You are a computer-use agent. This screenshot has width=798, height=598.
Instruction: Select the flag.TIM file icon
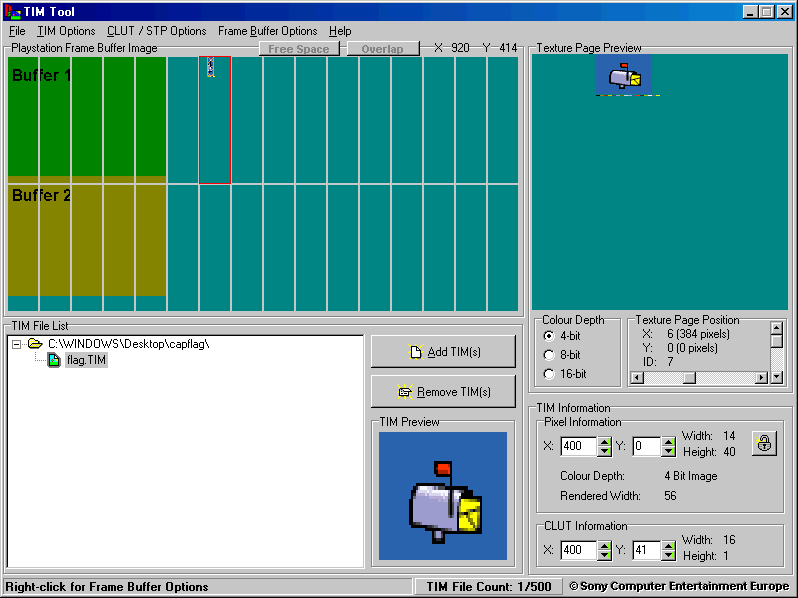(x=54, y=360)
